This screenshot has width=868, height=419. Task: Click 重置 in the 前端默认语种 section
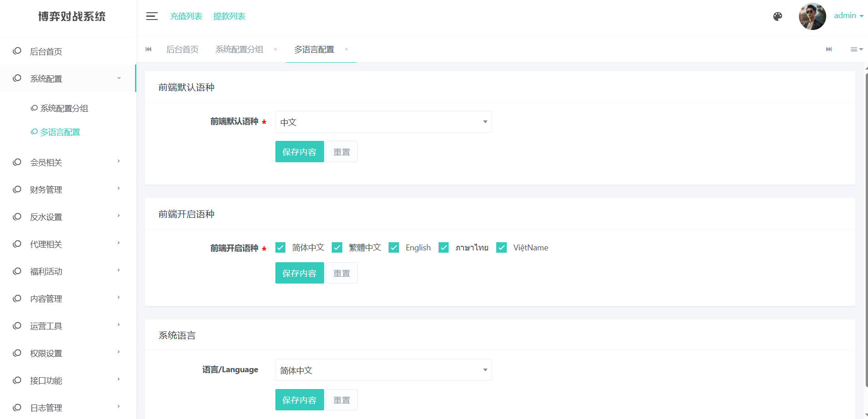coord(342,151)
